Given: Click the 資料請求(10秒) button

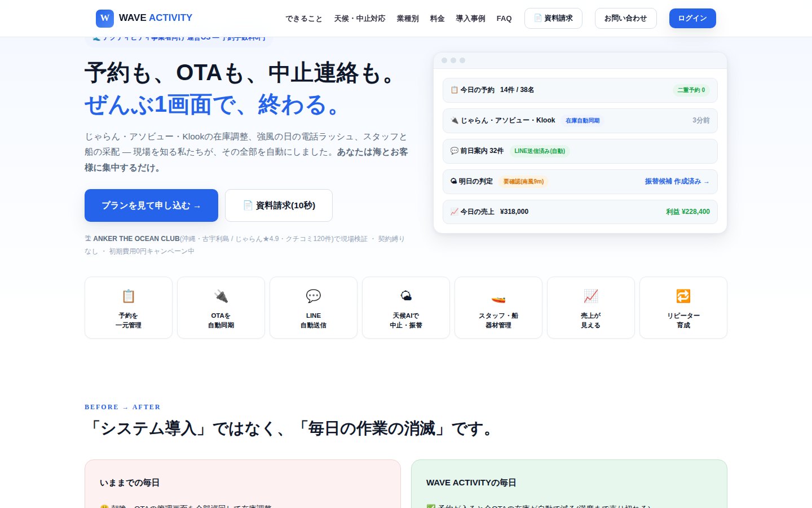Looking at the screenshot, I should point(279,205).
